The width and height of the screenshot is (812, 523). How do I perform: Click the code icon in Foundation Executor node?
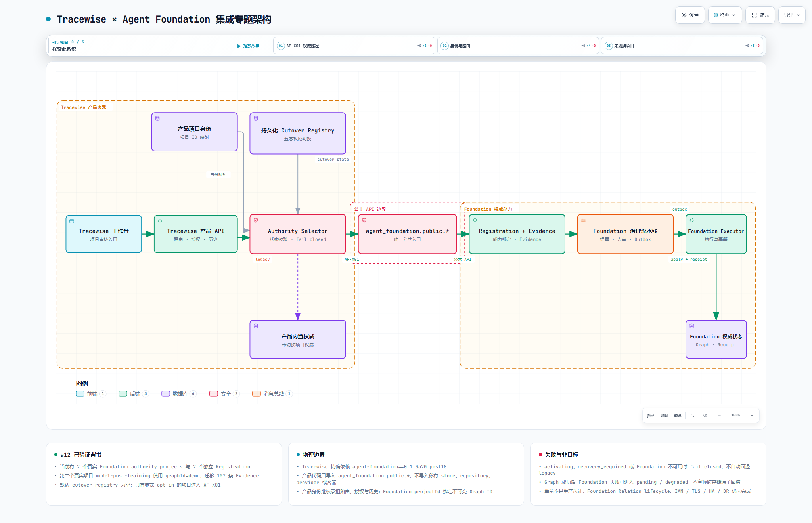coord(692,220)
